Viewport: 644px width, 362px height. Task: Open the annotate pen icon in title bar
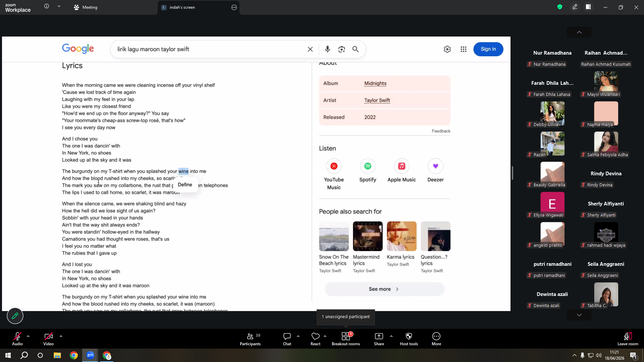(x=575, y=7)
